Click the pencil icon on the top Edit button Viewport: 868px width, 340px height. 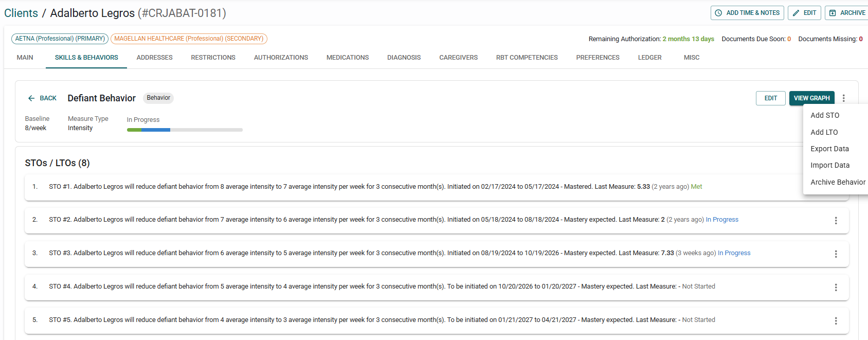tap(796, 13)
